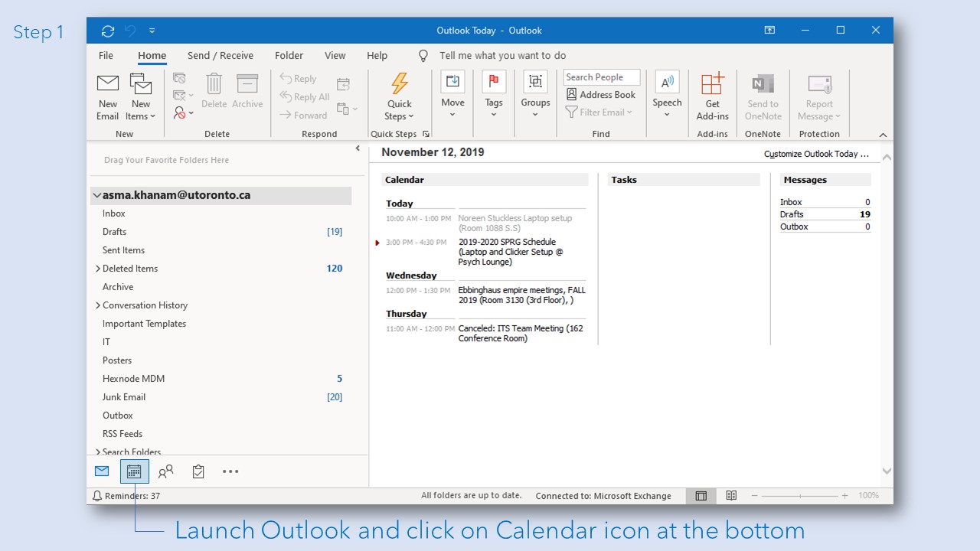980x551 pixels.
Task: Open the Speech read aloud menu
Action: tap(667, 95)
